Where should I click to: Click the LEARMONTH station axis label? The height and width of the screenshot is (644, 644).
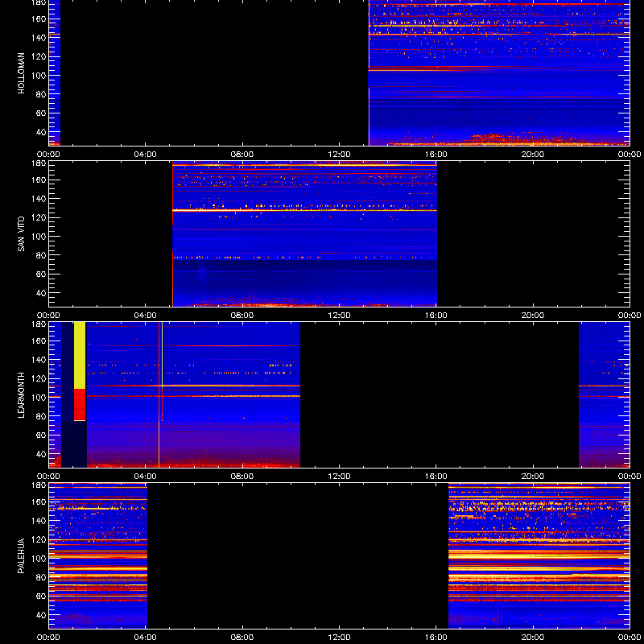21,395
